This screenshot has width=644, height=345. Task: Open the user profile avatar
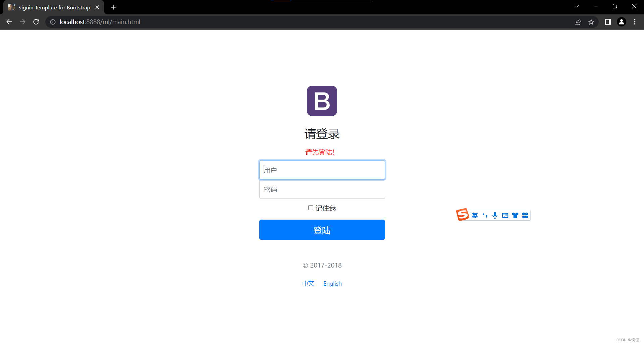622,22
